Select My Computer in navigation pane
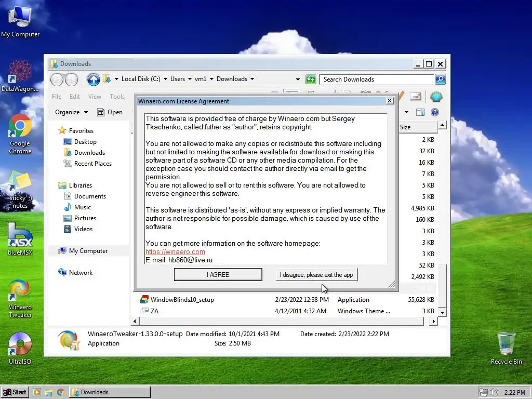The image size is (532, 399). 83,251
